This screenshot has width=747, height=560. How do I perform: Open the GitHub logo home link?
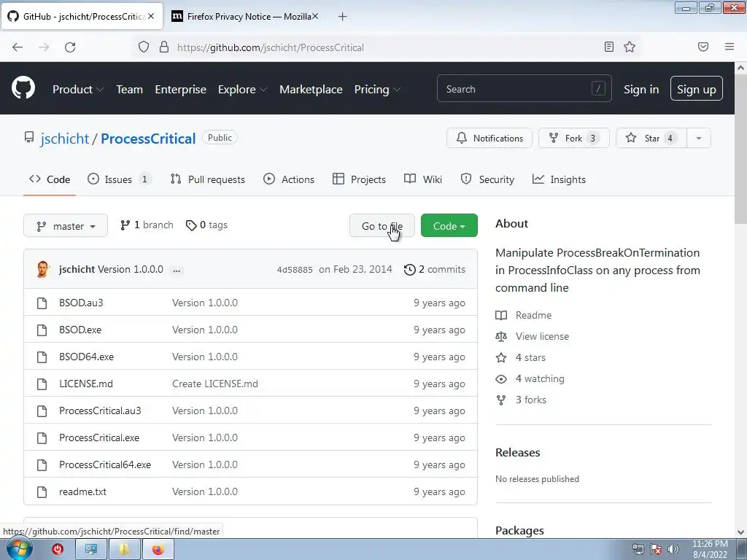(x=23, y=88)
